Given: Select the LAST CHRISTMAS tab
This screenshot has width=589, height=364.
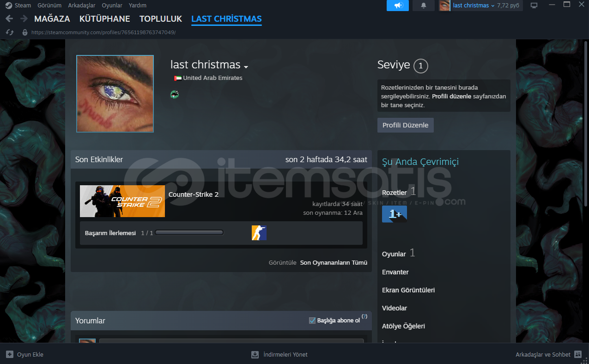Looking at the screenshot, I should pos(226,19).
